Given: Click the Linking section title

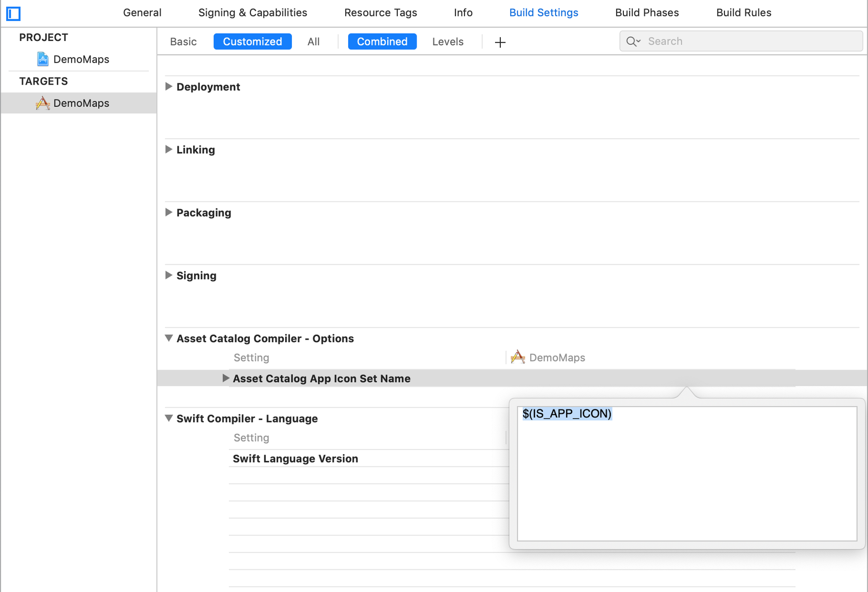Looking at the screenshot, I should click(196, 150).
